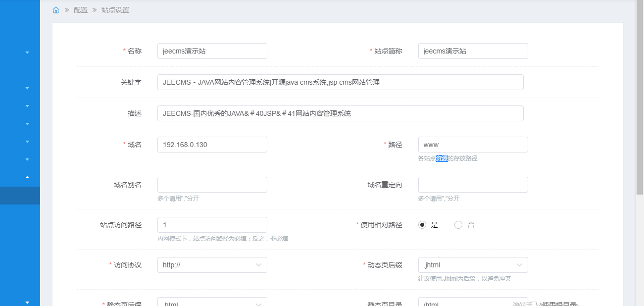Focus the 站点简称 input field
Viewport: 644px width, 306px height.
tap(473, 51)
